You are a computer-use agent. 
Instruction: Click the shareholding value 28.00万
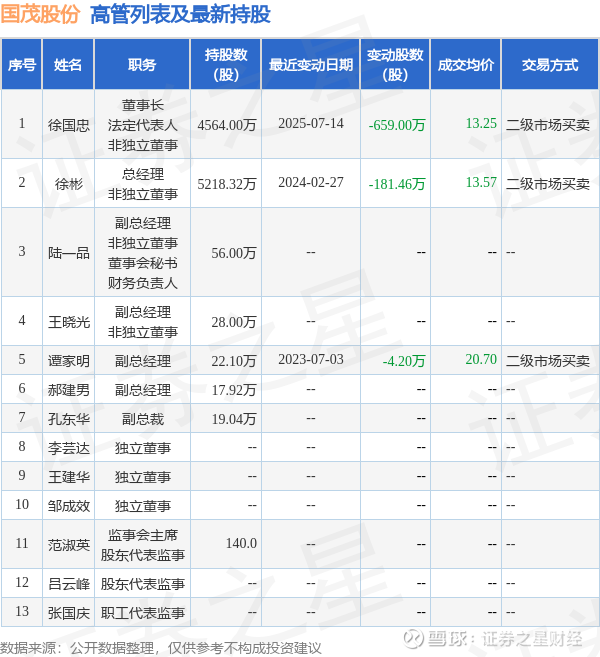[233, 322]
